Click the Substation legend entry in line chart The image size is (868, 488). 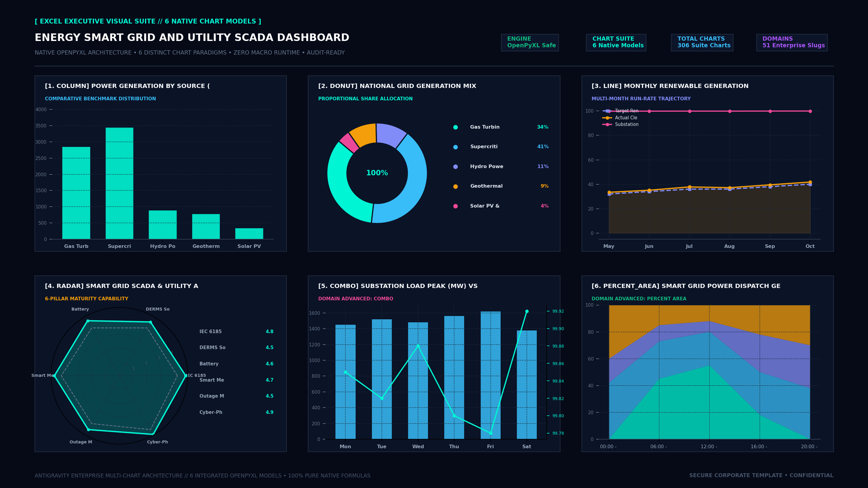(620, 124)
